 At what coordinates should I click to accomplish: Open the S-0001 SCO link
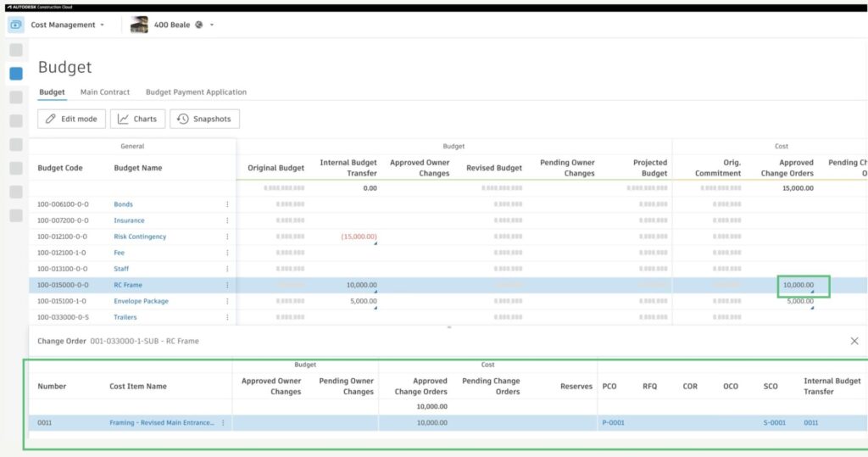click(x=774, y=422)
